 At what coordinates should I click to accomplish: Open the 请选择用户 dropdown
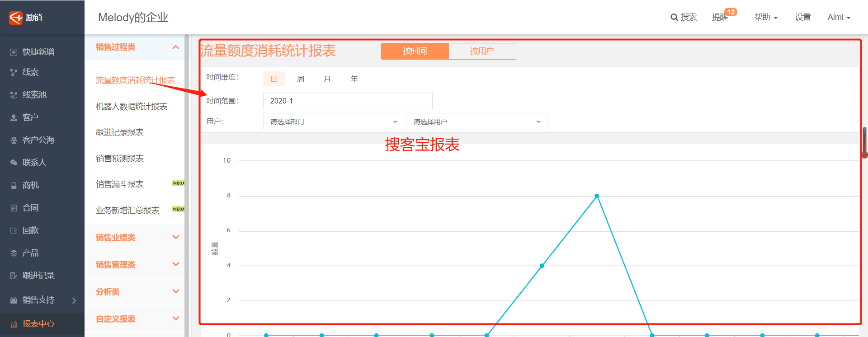(476, 122)
